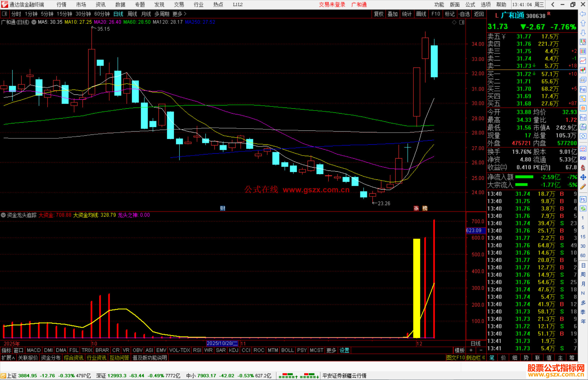Click the back arrow sidebar icon
This screenshot has height=380, width=588.
(x=583, y=14)
